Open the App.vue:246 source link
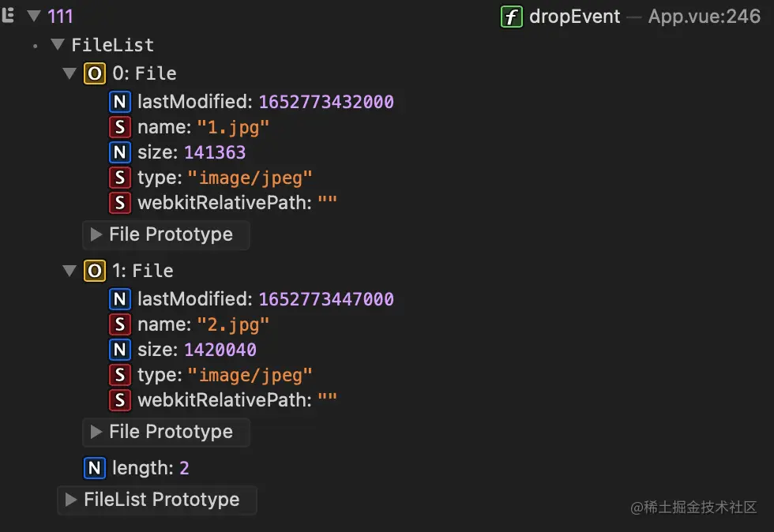 (704, 17)
